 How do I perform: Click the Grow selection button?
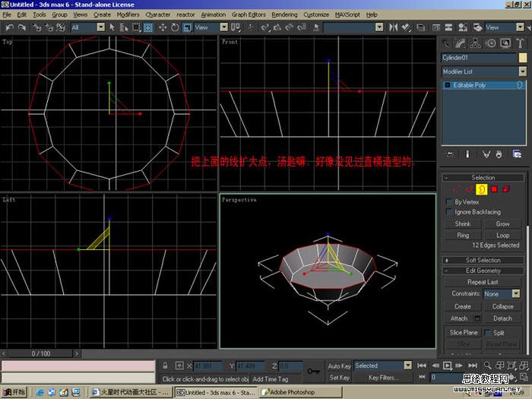tap(502, 224)
